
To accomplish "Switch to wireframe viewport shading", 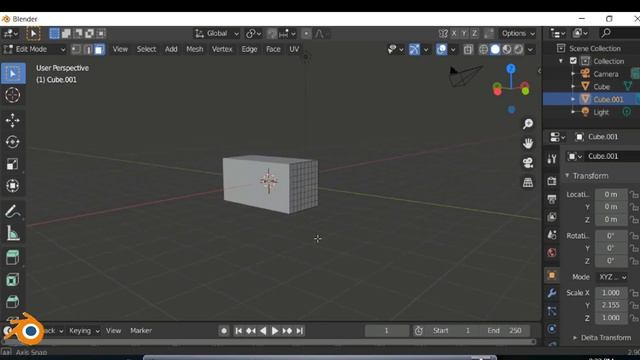I will [x=483, y=49].
